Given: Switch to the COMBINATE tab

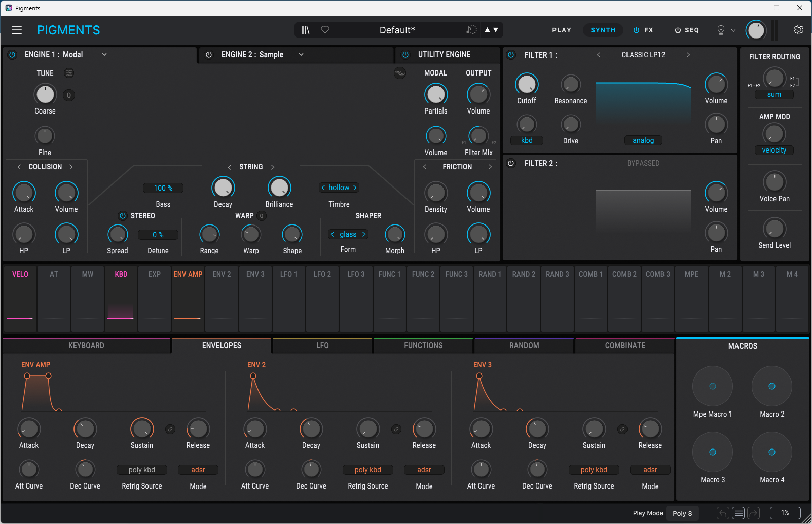Looking at the screenshot, I should pos(625,346).
